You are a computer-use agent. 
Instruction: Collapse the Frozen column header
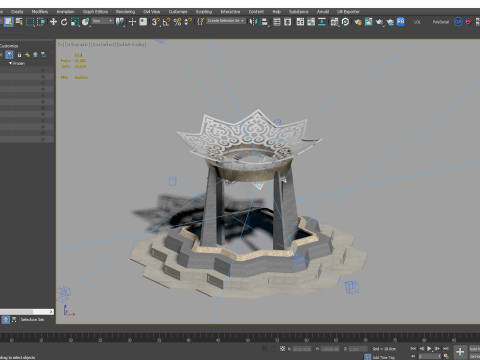(17, 63)
